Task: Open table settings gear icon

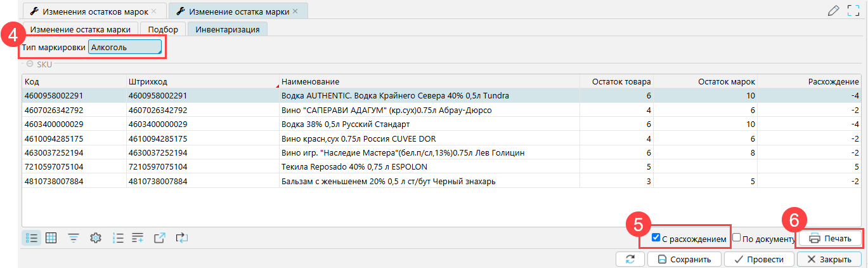Action: coord(96,238)
